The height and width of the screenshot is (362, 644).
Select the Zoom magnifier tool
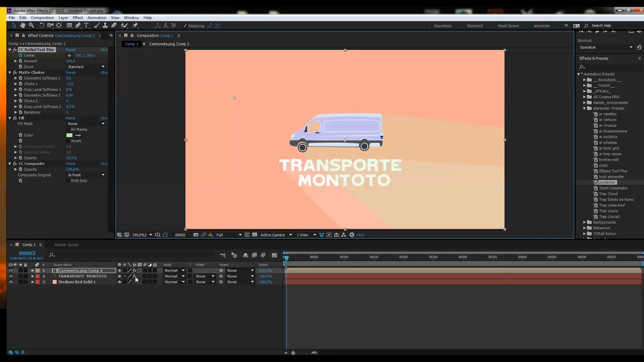[x=31, y=25]
